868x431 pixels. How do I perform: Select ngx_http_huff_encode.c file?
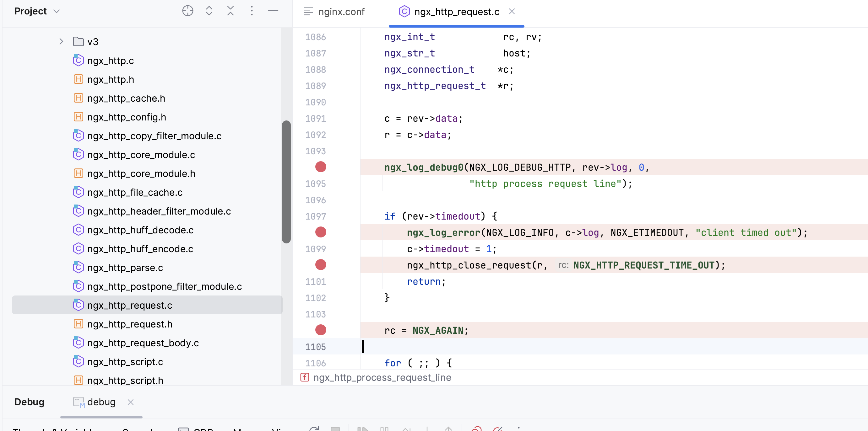click(x=140, y=249)
